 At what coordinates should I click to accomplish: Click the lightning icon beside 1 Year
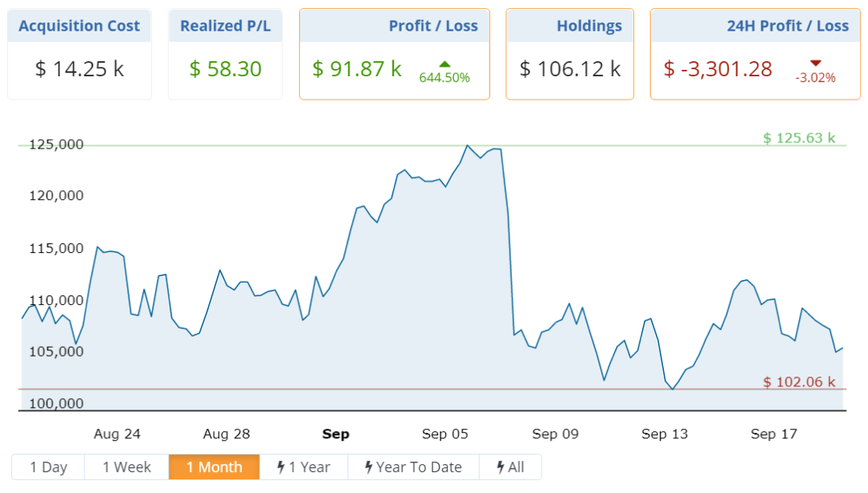tap(280, 467)
